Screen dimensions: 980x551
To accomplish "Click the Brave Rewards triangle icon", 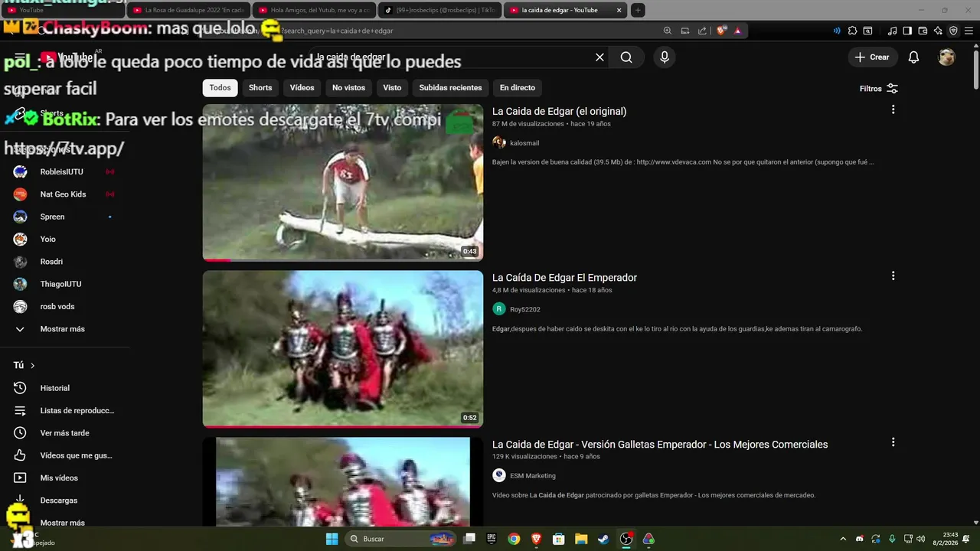I will tap(737, 31).
